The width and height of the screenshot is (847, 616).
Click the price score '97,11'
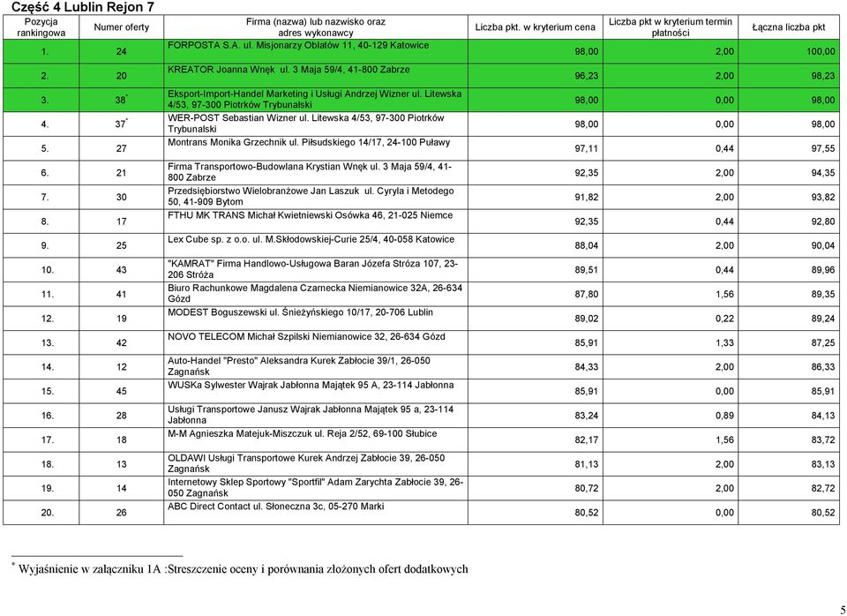(586, 148)
